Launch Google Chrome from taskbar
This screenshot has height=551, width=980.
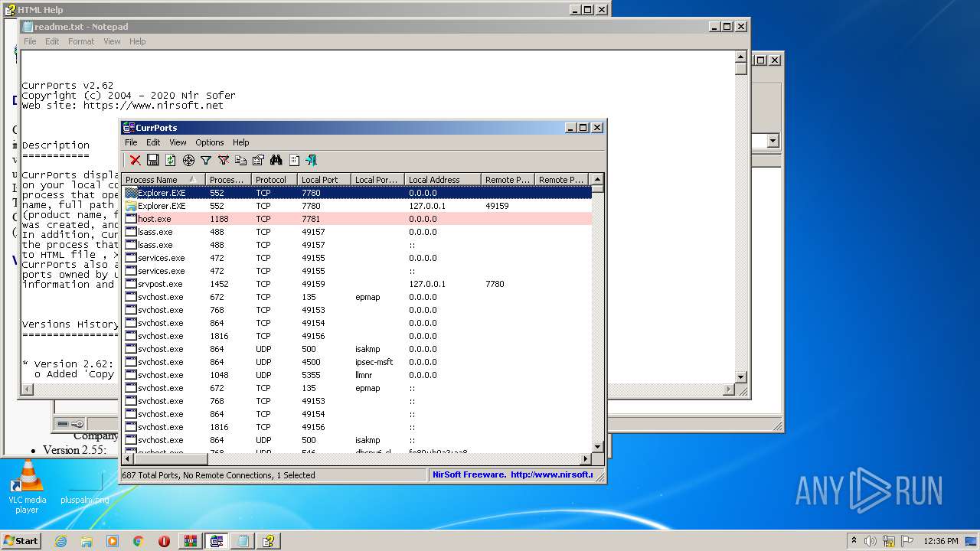tap(138, 541)
